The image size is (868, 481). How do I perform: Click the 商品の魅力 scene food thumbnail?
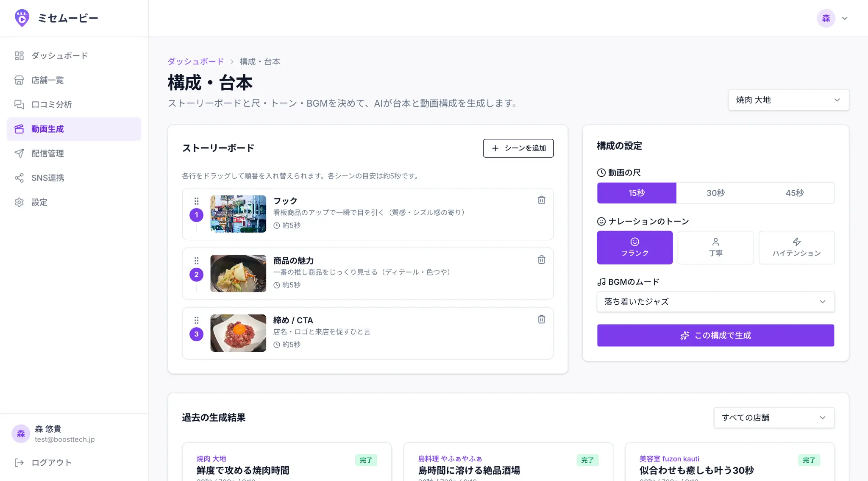tap(238, 273)
